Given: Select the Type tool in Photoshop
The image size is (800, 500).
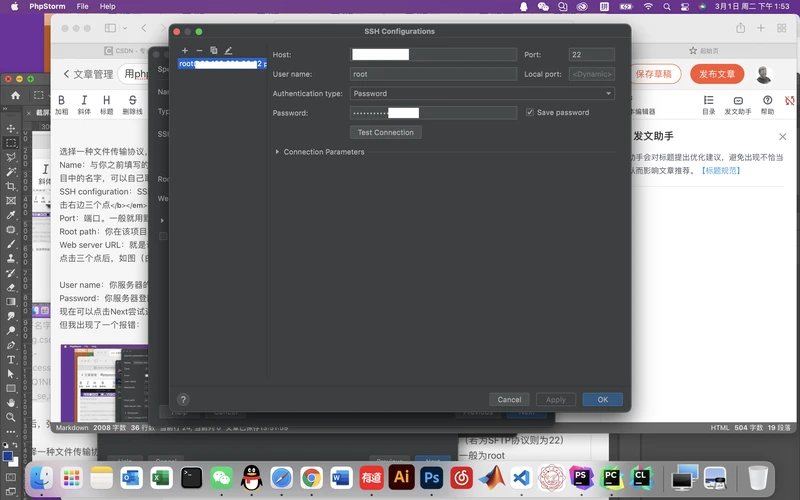Looking at the screenshot, I should click(x=11, y=360).
